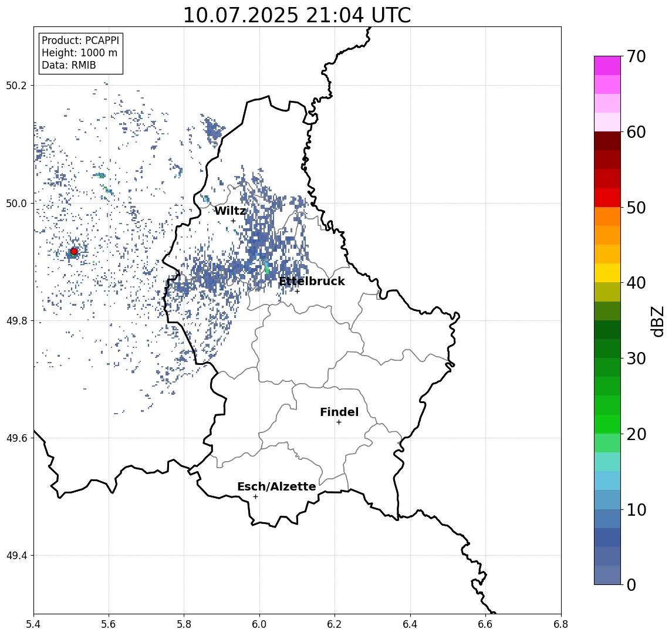Click the yellow 40 dBZ color band
The width and height of the screenshot is (672, 636).
(x=607, y=273)
